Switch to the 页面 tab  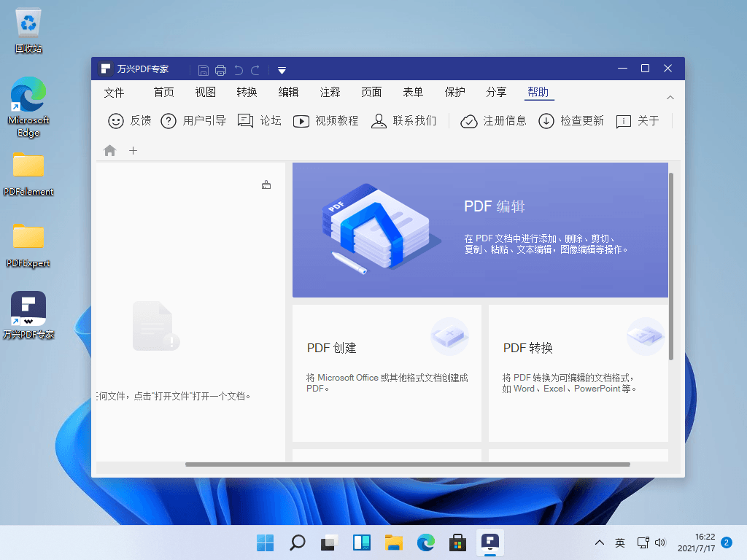click(371, 93)
